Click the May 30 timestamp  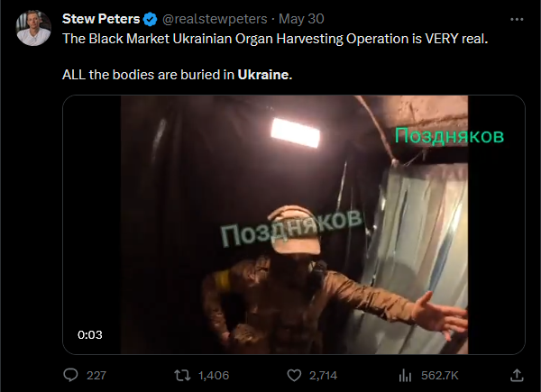coord(301,19)
